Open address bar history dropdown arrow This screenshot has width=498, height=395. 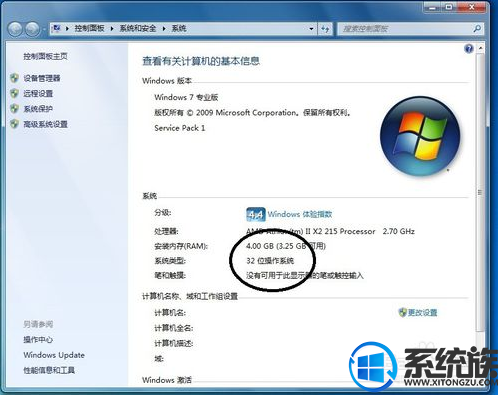pyautogui.click(x=311, y=29)
